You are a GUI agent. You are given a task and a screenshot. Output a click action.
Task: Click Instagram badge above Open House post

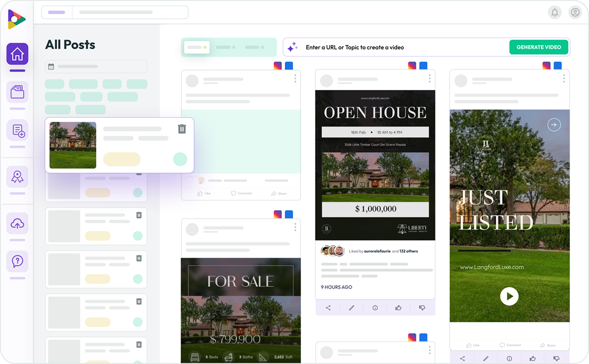click(x=412, y=66)
